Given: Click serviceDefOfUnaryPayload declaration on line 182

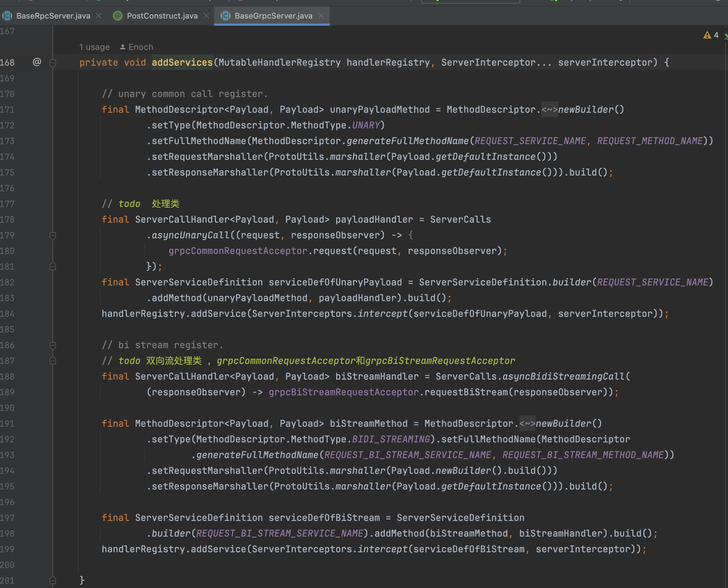Looking at the screenshot, I should point(335,282).
